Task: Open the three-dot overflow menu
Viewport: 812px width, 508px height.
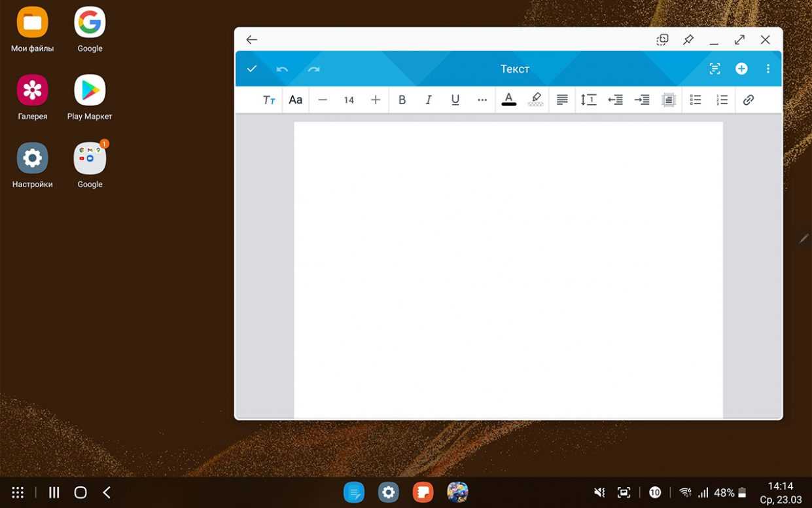Action: click(768, 69)
